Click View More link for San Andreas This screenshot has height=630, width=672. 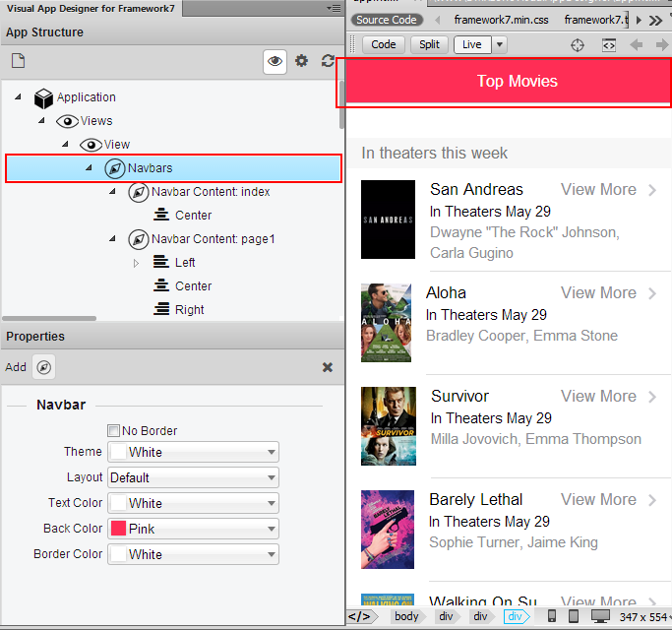click(x=598, y=190)
